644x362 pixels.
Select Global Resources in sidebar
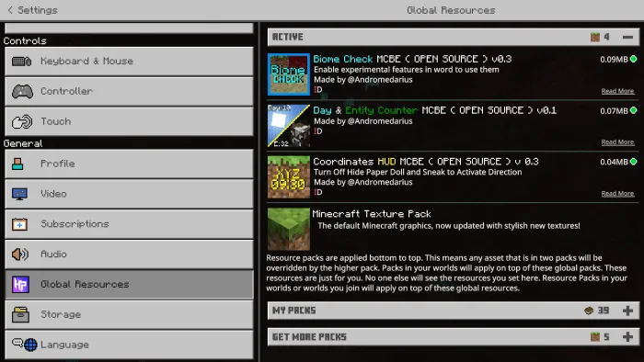click(x=129, y=284)
